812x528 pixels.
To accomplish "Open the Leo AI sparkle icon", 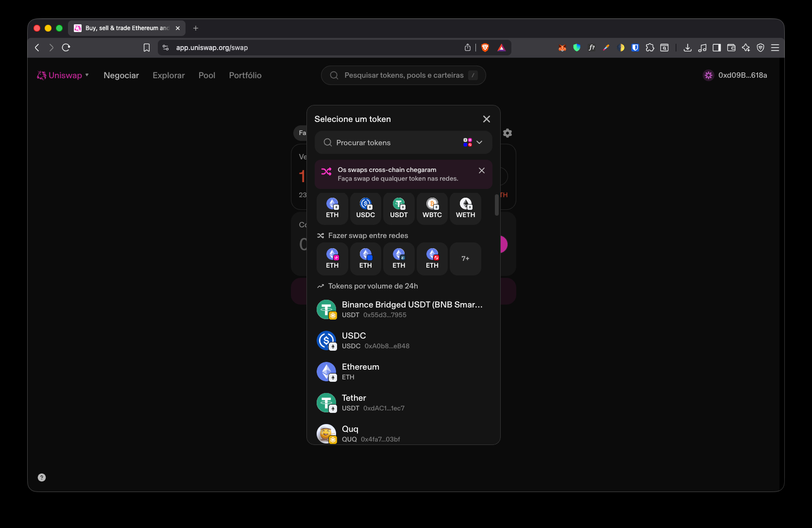I will 745,48.
